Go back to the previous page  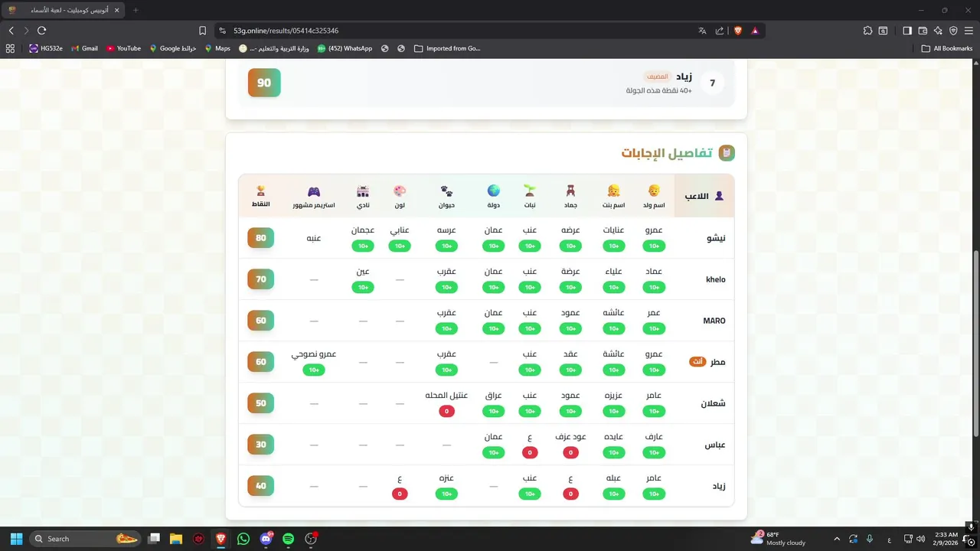coord(11,31)
